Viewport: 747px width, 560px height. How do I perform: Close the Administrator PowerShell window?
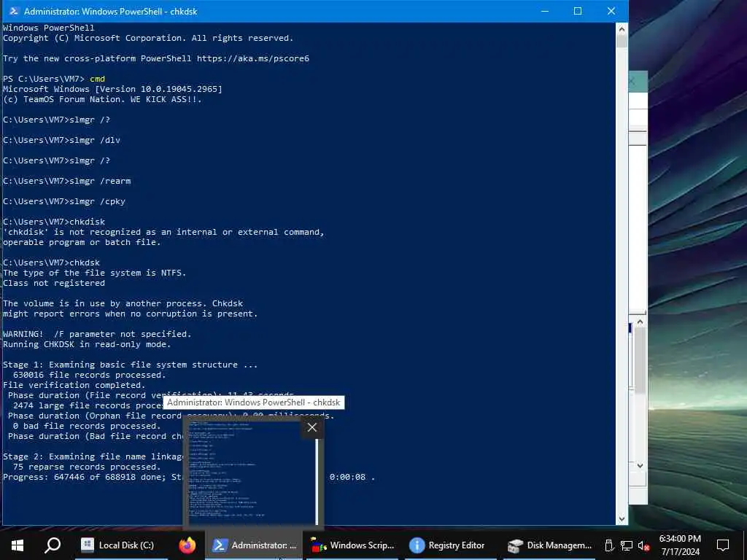(x=611, y=11)
